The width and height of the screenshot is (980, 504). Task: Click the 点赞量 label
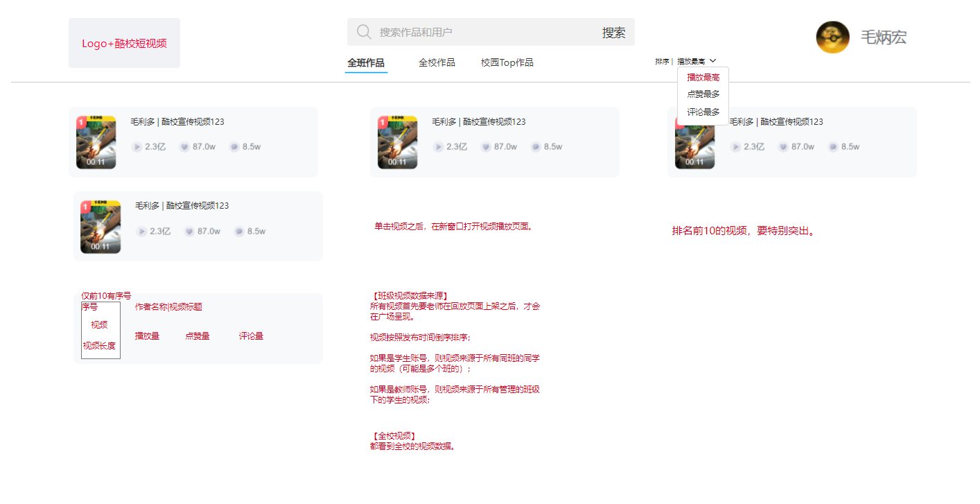[x=198, y=336]
